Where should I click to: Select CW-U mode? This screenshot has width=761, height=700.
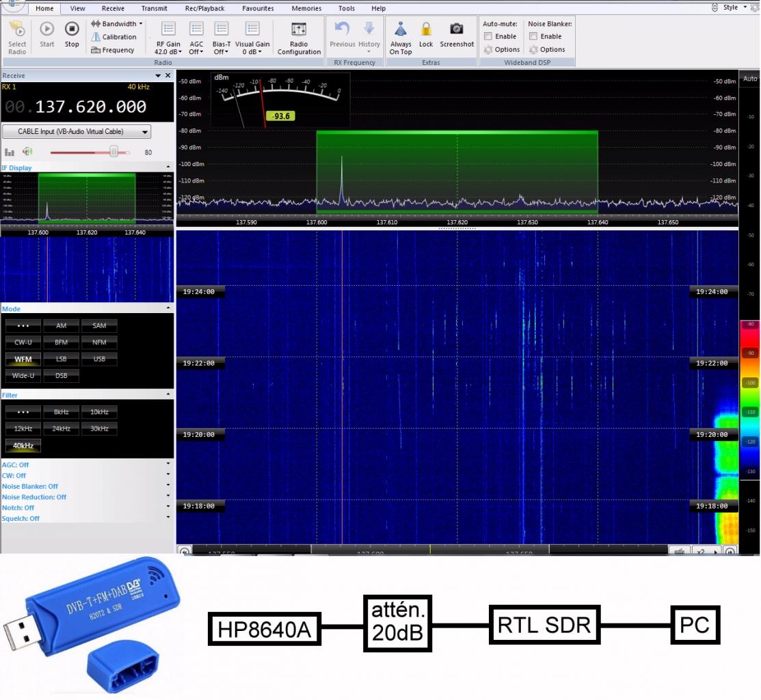23,342
